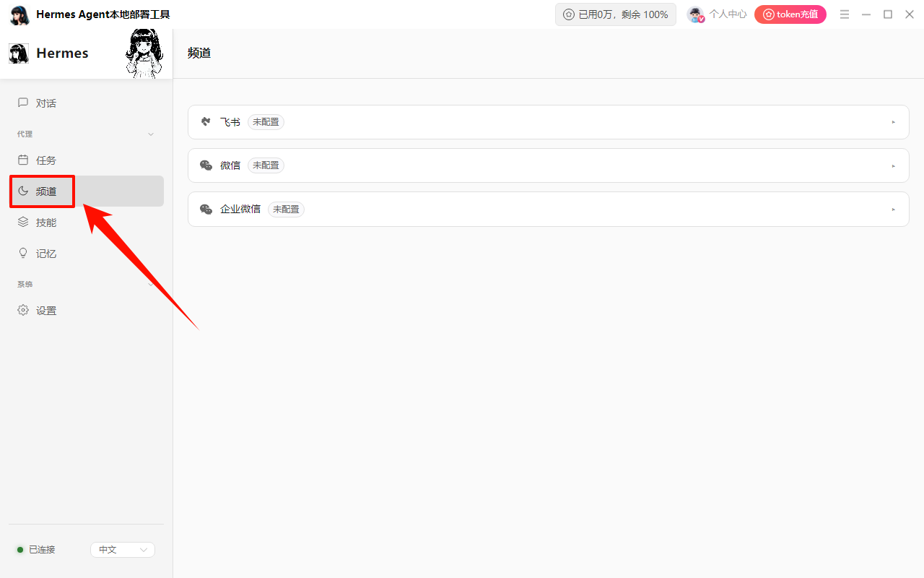924x578 pixels.
Task: Click the 频道 moon icon
Action: click(x=23, y=191)
